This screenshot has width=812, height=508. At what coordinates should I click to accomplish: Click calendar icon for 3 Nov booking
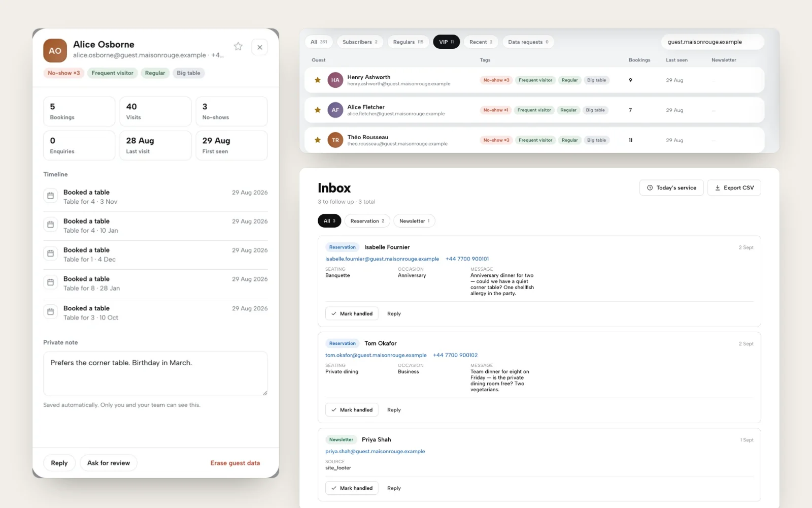[50, 196]
